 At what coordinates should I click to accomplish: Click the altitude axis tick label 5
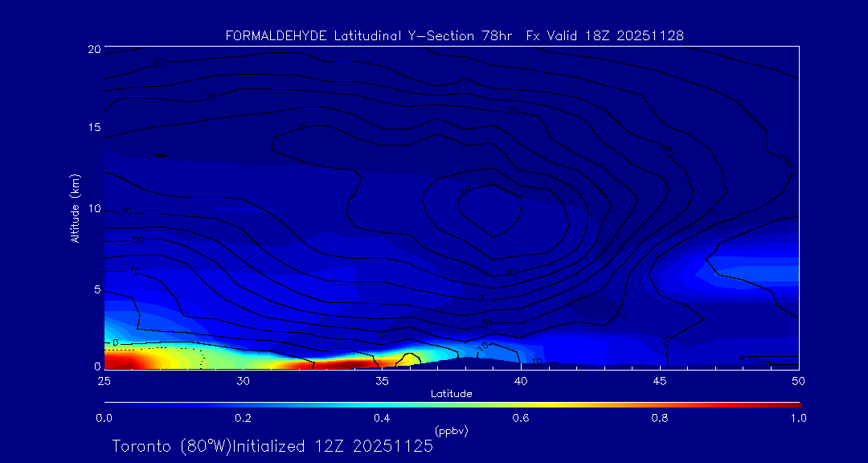tap(96, 289)
